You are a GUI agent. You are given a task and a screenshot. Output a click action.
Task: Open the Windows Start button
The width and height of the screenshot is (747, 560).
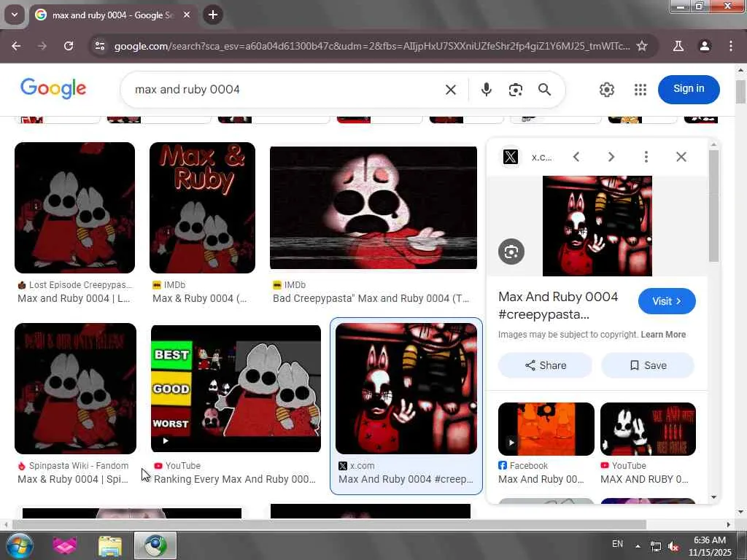pos(18,545)
